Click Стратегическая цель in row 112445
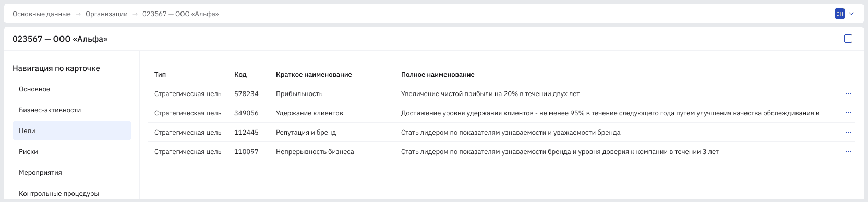This screenshot has width=868, height=202. pos(188,133)
